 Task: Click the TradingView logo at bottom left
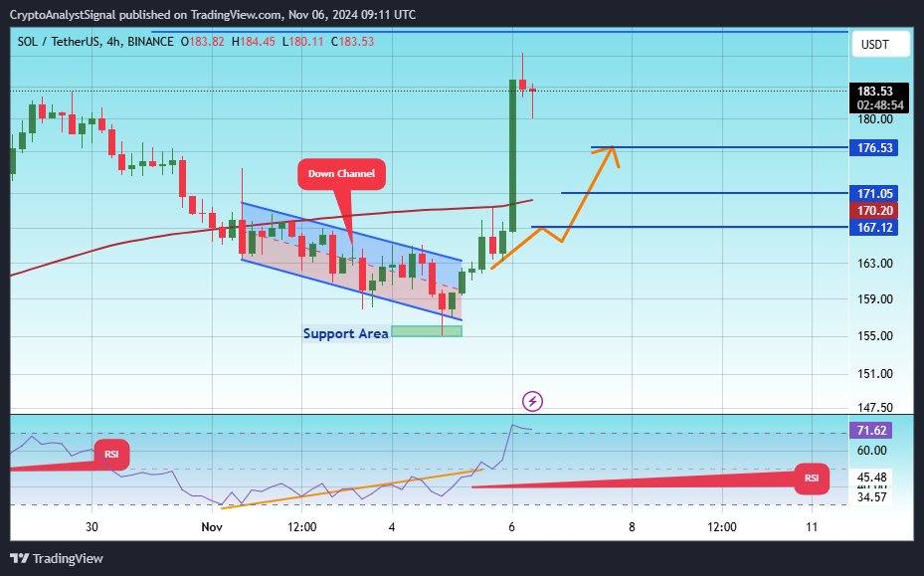pos(57,558)
